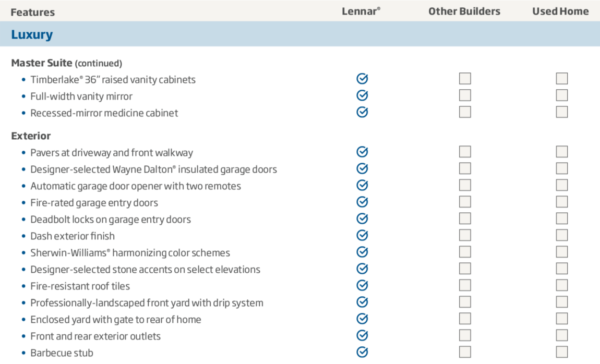Click Lennar checkmark for Pavers at driveway

coord(362,152)
